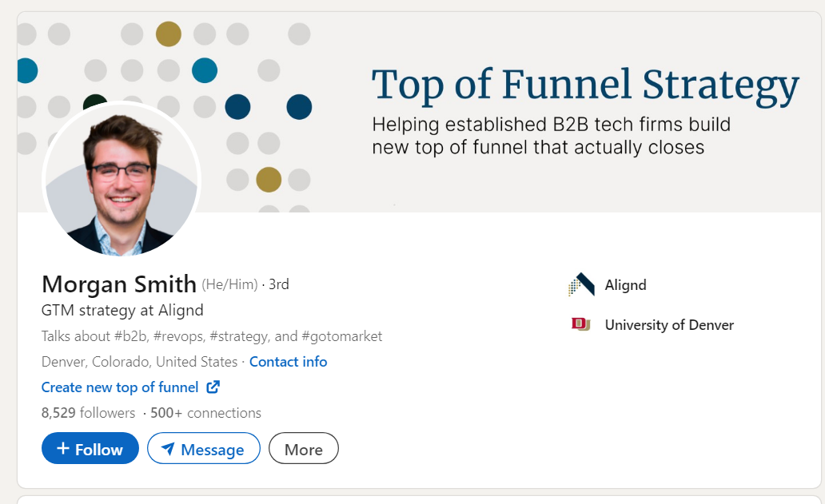Click the paper-plane icon inside the Message button
Viewport: 825px width, 504px height.
tap(170, 448)
